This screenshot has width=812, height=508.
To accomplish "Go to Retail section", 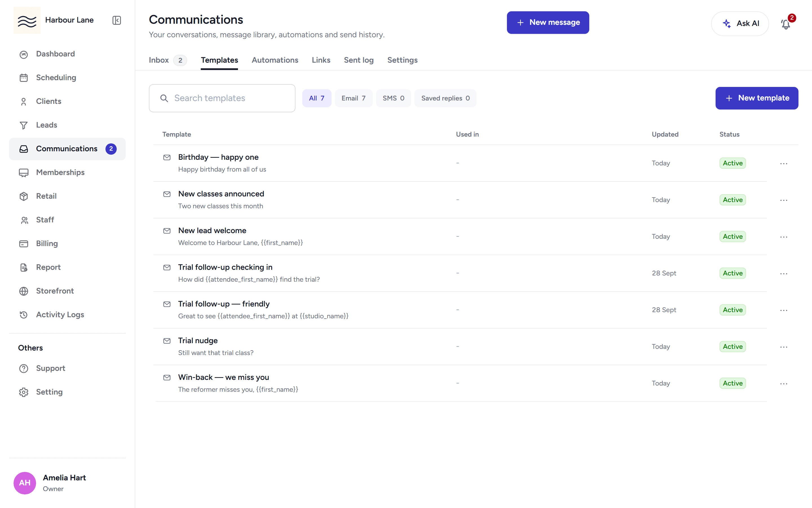I will click(67, 196).
